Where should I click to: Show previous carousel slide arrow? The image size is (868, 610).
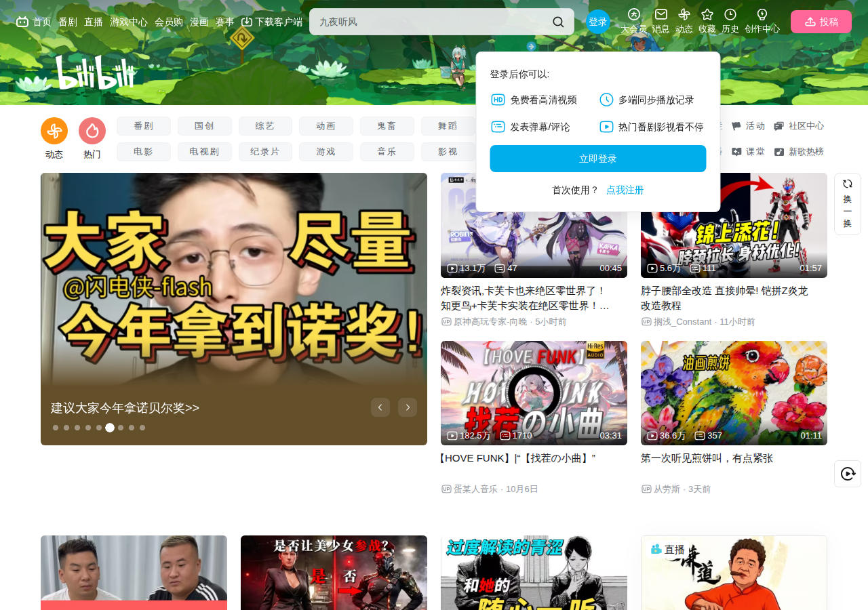380,407
